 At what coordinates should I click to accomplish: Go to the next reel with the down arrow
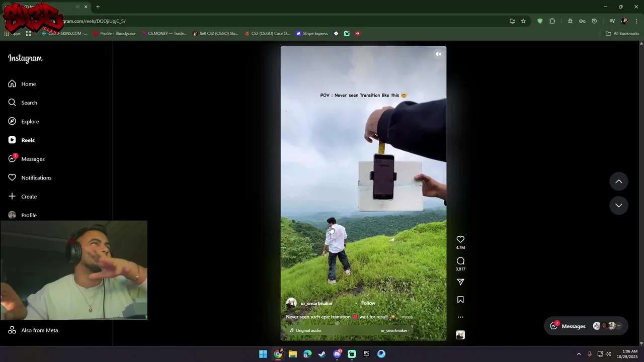619,205
